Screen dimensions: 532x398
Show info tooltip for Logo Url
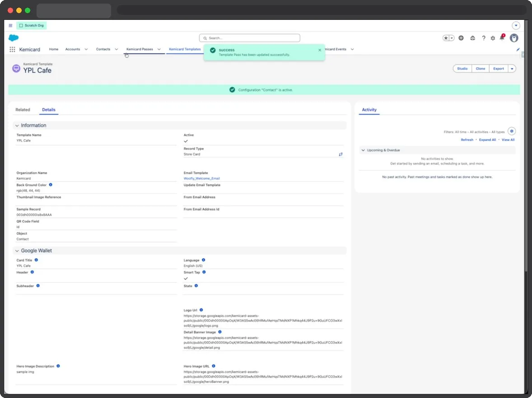[201, 310]
